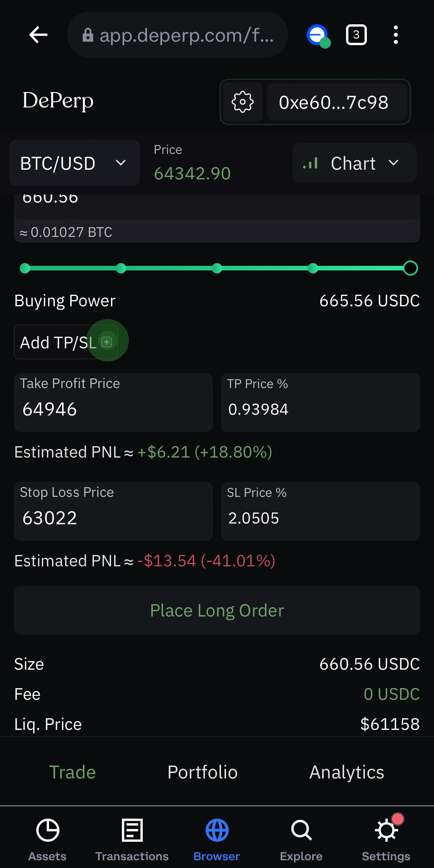The height and width of the screenshot is (868, 434).
Task: Set leverage slider to the middle point
Action: point(217,268)
